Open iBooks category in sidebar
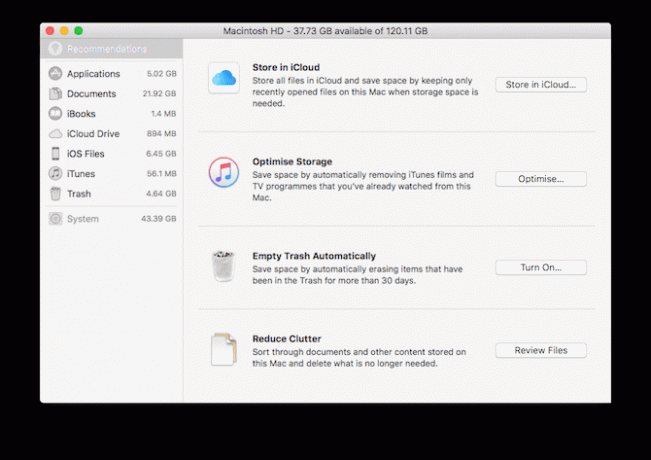651x460 pixels. pyautogui.click(x=81, y=113)
